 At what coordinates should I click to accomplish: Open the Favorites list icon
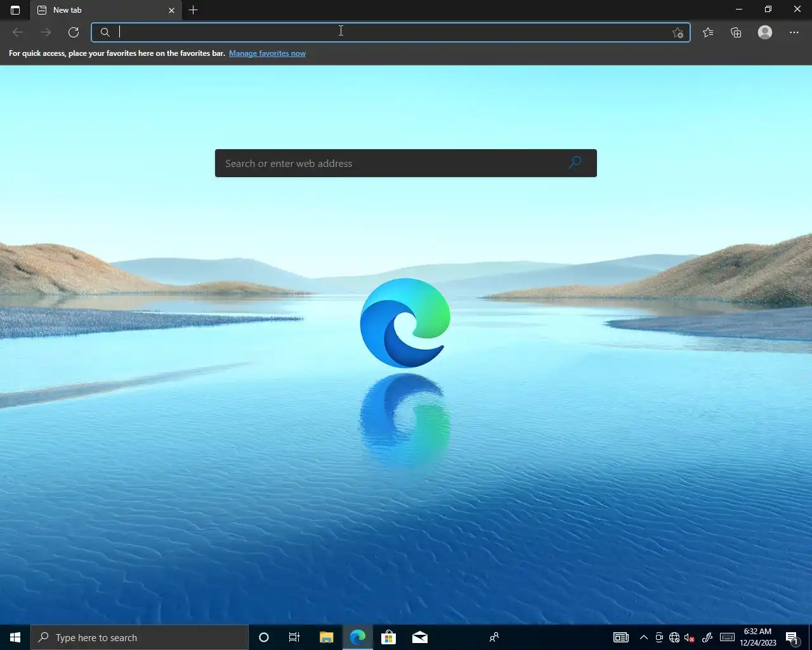708,32
